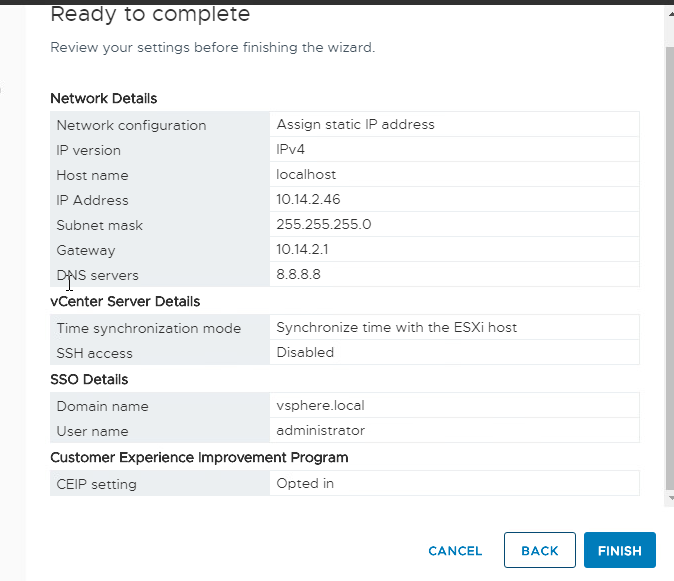Image resolution: width=674 pixels, height=581 pixels.
Task: Cancel the wizard with CANCEL
Action: pos(455,551)
